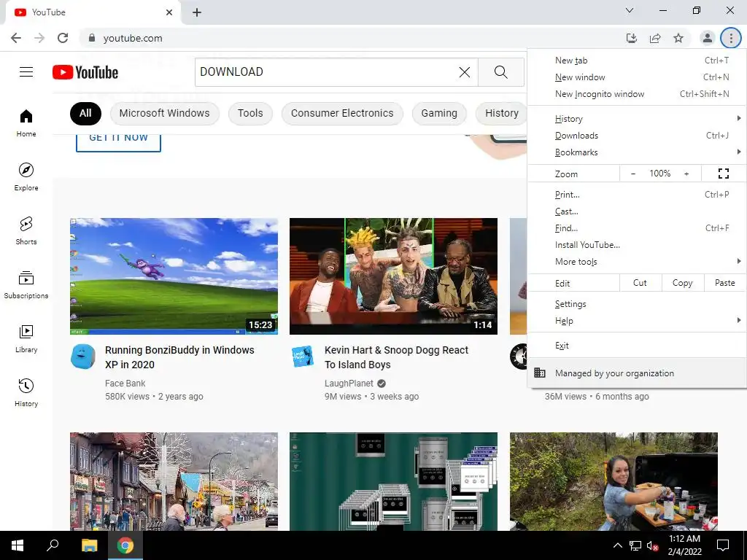The width and height of the screenshot is (747, 560).
Task: Close the YouTube browser tab
Action: (169, 12)
